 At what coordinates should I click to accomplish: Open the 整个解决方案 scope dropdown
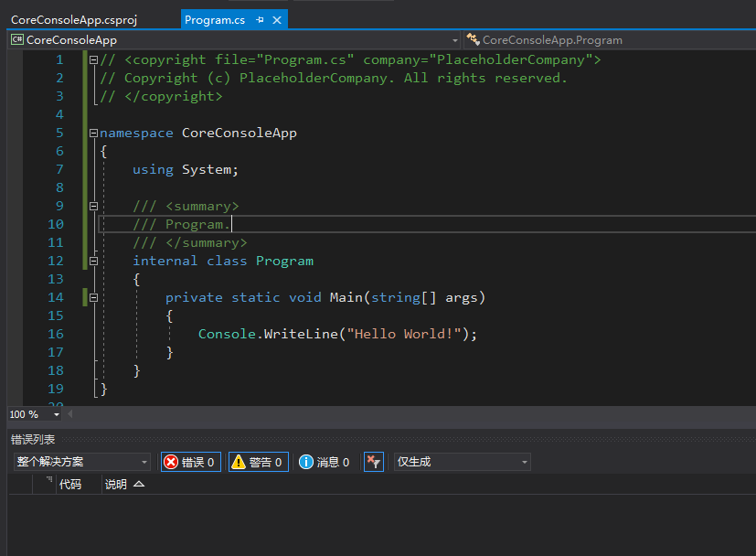[x=82, y=462]
